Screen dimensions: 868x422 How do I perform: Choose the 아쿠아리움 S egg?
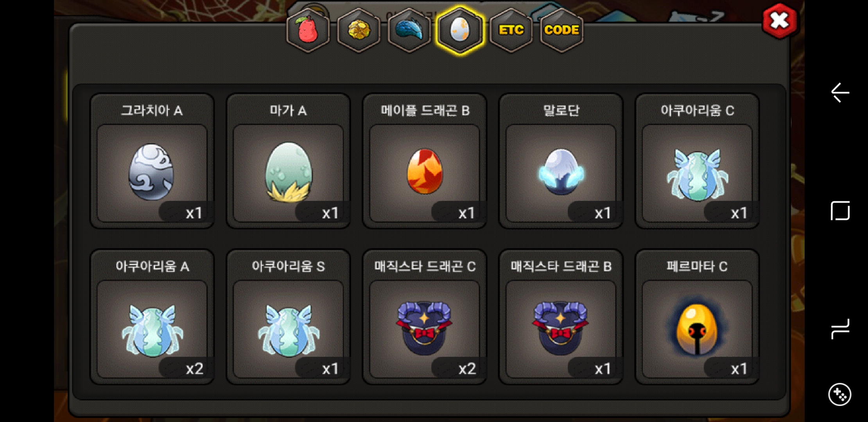pyautogui.click(x=289, y=317)
